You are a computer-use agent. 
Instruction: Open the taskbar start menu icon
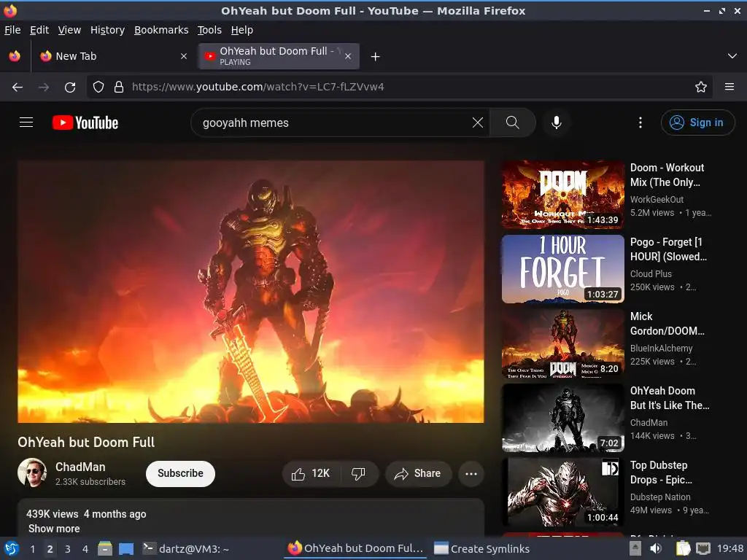click(x=12, y=548)
